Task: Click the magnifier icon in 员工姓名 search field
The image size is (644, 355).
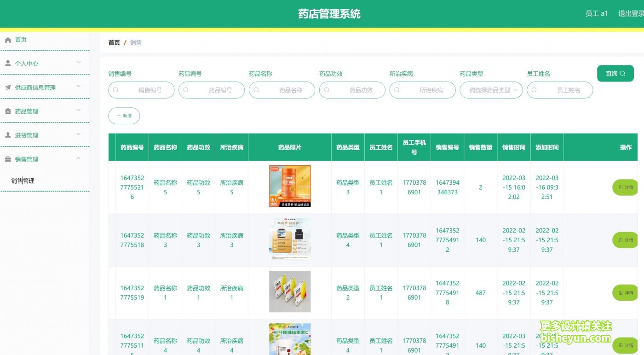Action: click(x=535, y=90)
